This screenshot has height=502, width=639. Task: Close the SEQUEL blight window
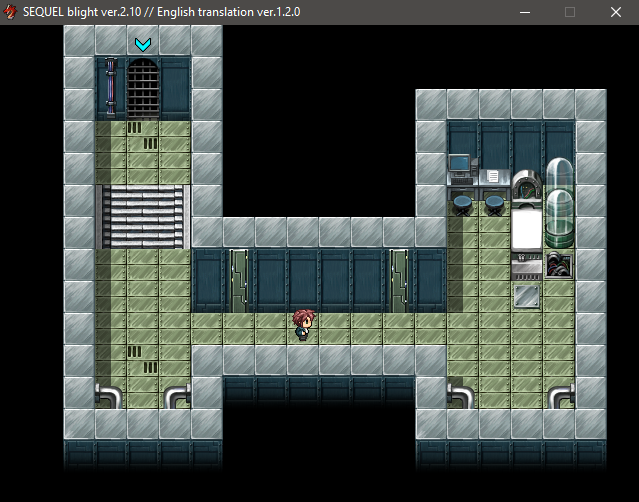tap(616, 12)
